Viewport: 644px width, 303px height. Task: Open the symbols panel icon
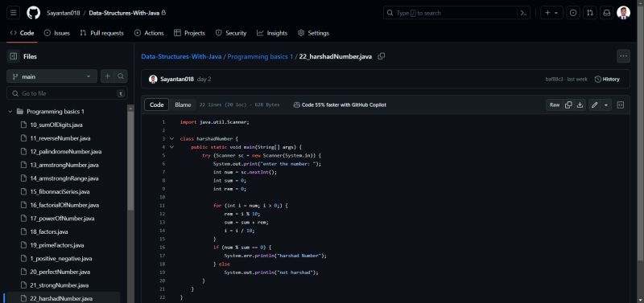[x=621, y=105]
